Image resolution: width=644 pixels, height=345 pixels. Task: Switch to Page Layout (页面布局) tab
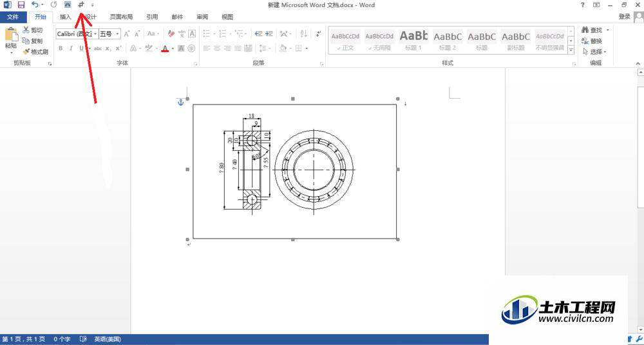coord(121,17)
